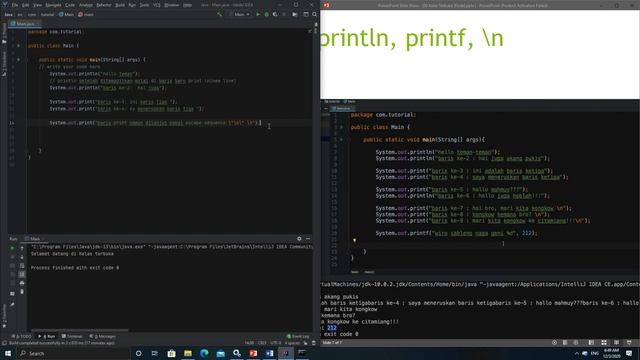Click the Windows Start button
The image size is (640, 360).
tap(8, 353)
